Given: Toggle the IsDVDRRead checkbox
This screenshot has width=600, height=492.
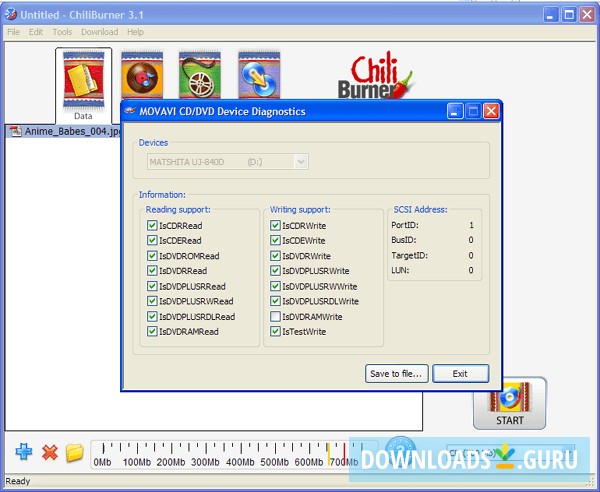Looking at the screenshot, I should pos(152,270).
